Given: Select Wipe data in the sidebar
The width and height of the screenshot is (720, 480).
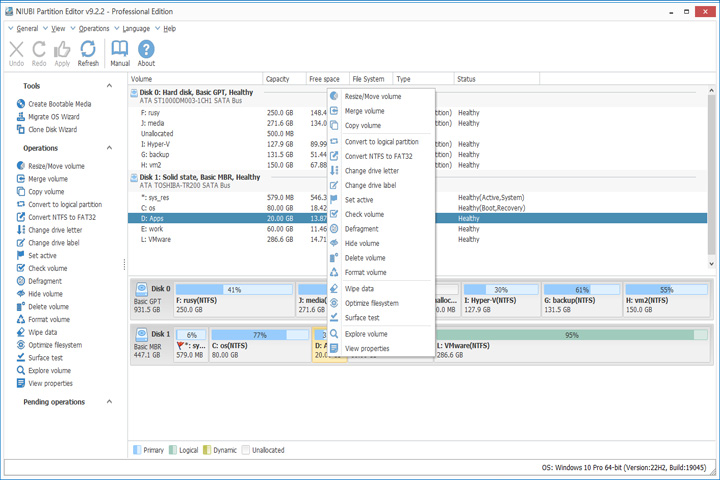Looking at the screenshot, I should (37, 332).
